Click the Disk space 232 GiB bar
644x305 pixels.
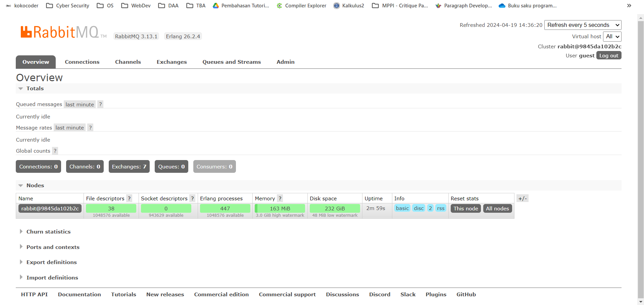click(335, 208)
